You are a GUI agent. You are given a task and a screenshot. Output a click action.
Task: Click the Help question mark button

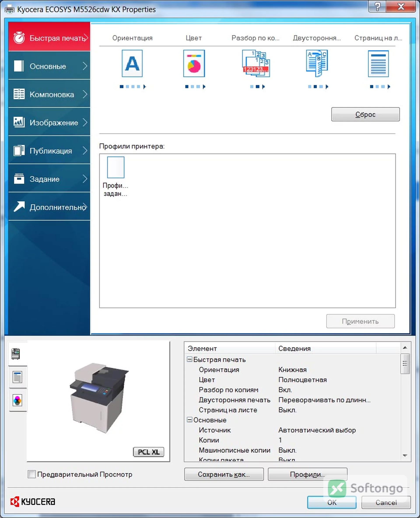click(x=377, y=6)
